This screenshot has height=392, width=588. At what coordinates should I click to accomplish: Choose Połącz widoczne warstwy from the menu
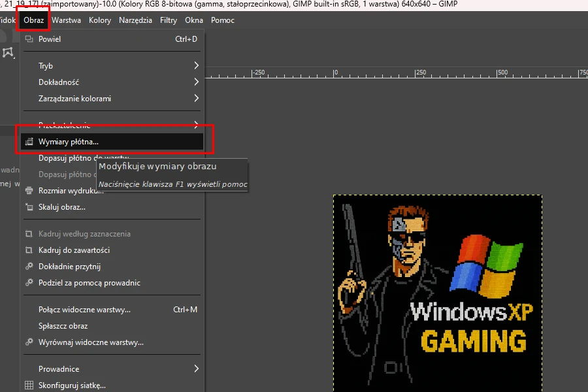[112, 310]
